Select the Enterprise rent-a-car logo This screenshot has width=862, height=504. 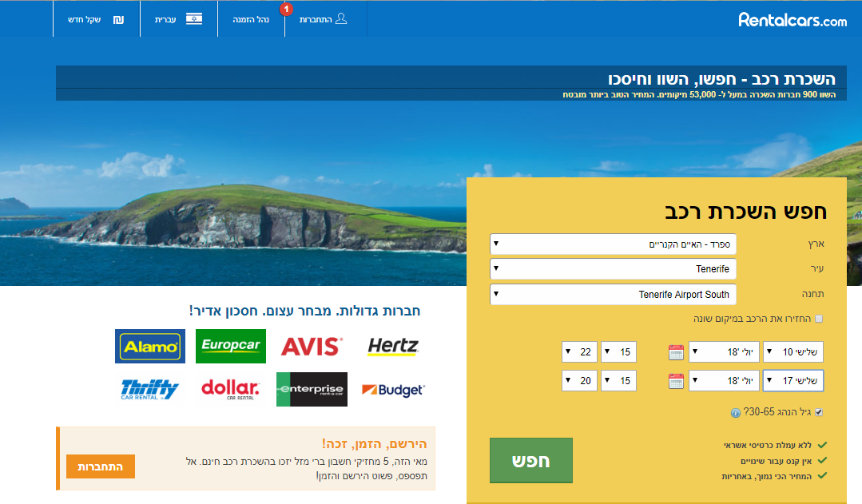(312, 389)
